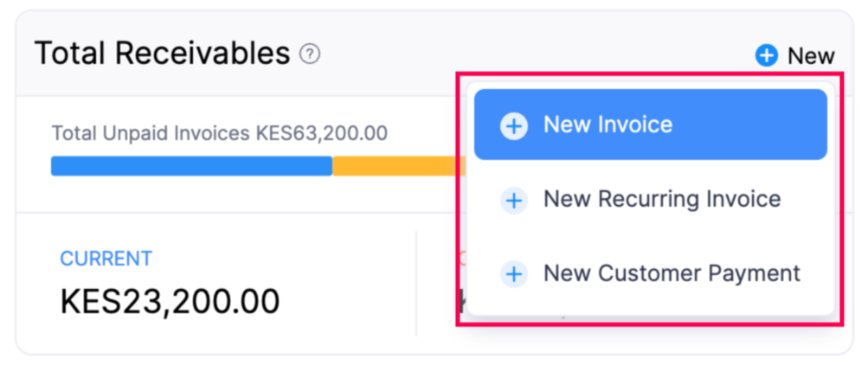Open the CURRENT receivables label link
The width and height of the screenshot is (868, 372).
[106, 258]
